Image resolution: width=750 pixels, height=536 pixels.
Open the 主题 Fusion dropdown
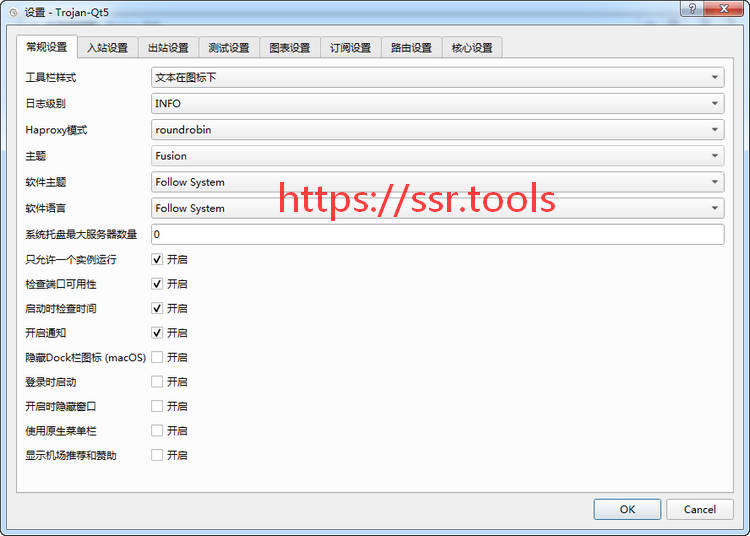[437, 156]
